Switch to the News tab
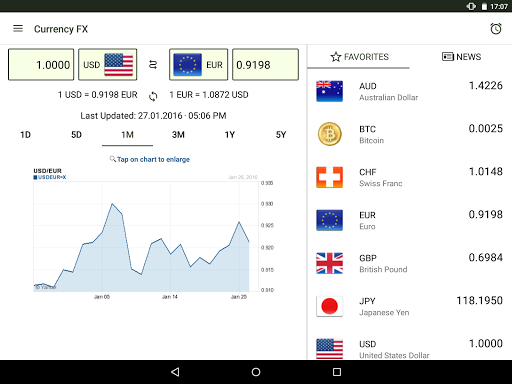The image size is (512, 384). coord(461,57)
